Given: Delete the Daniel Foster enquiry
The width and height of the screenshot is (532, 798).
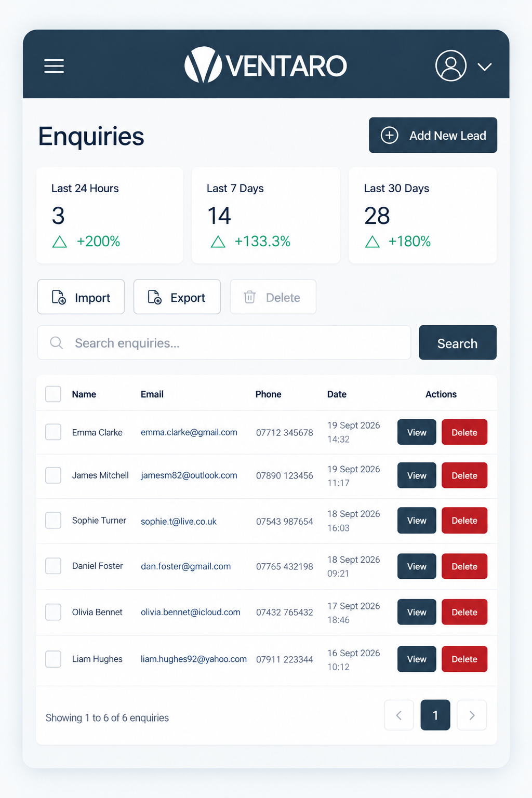Looking at the screenshot, I should [464, 566].
